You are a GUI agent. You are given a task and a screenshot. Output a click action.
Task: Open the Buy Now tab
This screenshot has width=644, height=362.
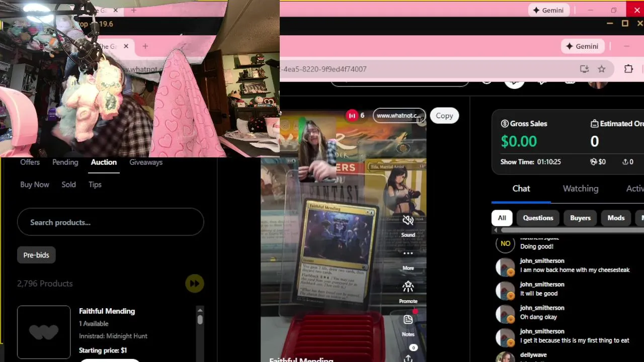(x=35, y=185)
